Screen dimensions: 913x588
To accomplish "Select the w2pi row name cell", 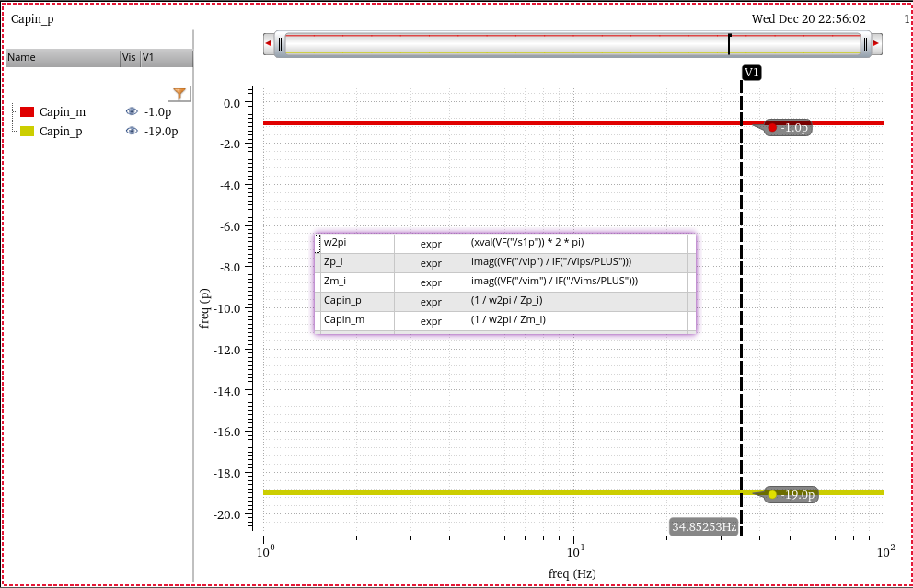I will 357,243.
